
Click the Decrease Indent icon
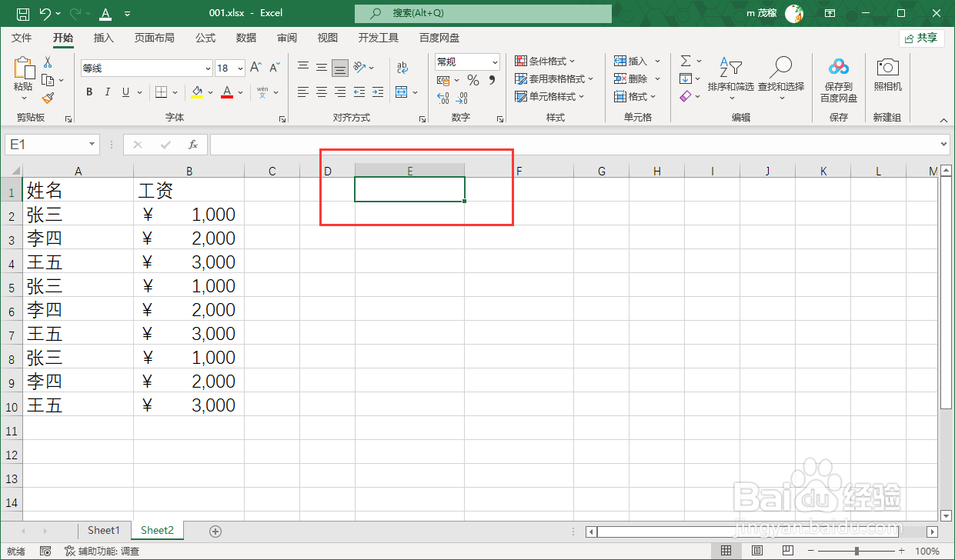point(359,92)
